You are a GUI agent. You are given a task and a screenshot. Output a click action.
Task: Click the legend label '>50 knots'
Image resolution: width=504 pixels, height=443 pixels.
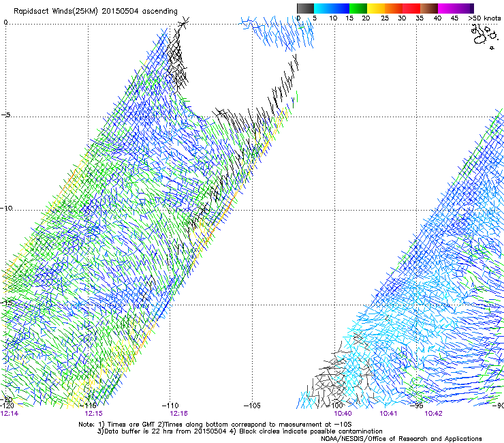484,18
